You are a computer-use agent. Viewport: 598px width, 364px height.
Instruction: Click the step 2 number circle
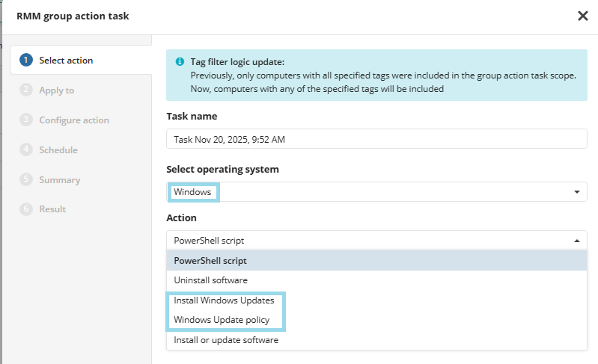26,90
